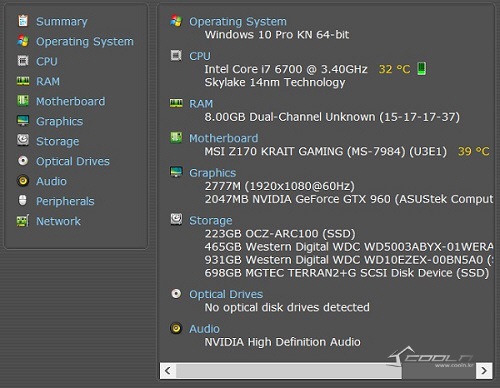The image size is (500, 388).
Task: Click '2047MB NVIDIA GeForce GTX 960' text
Action: (x=297, y=199)
